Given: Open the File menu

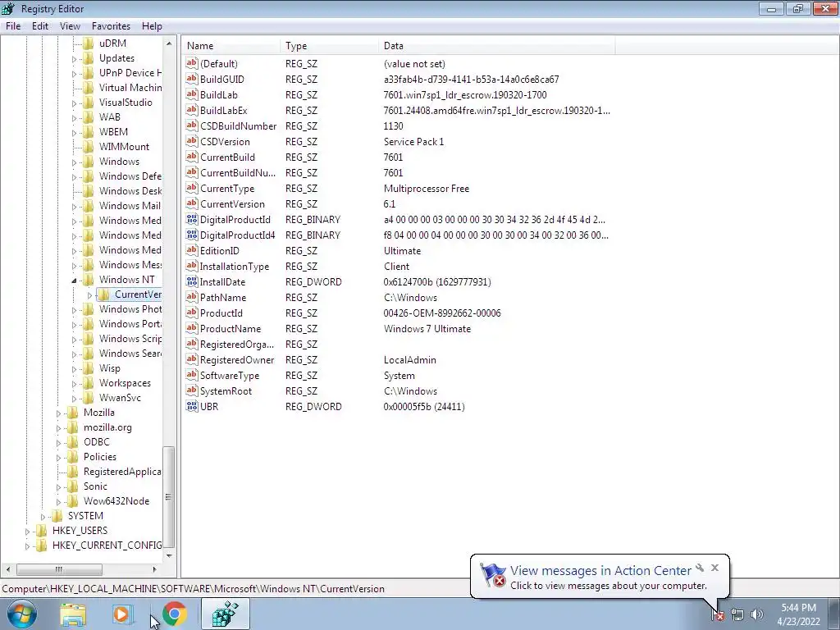Looking at the screenshot, I should (13, 25).
